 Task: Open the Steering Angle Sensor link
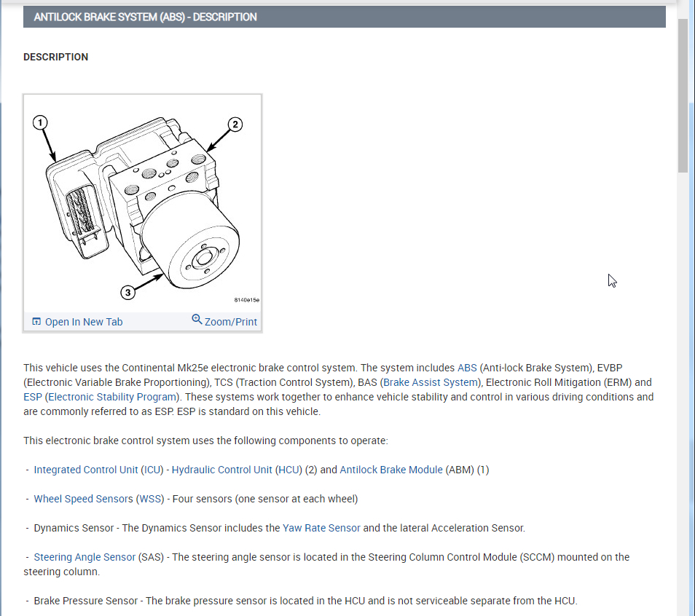click(85, 557)
